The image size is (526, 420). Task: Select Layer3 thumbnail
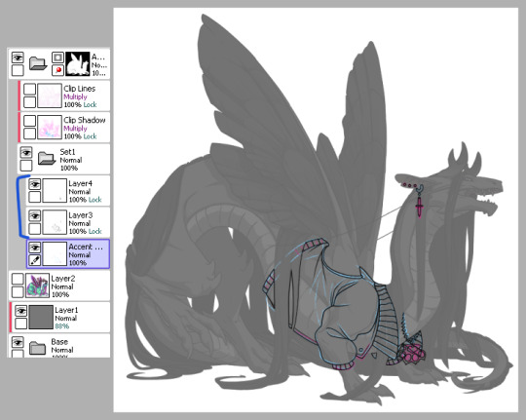click(55, 222)
